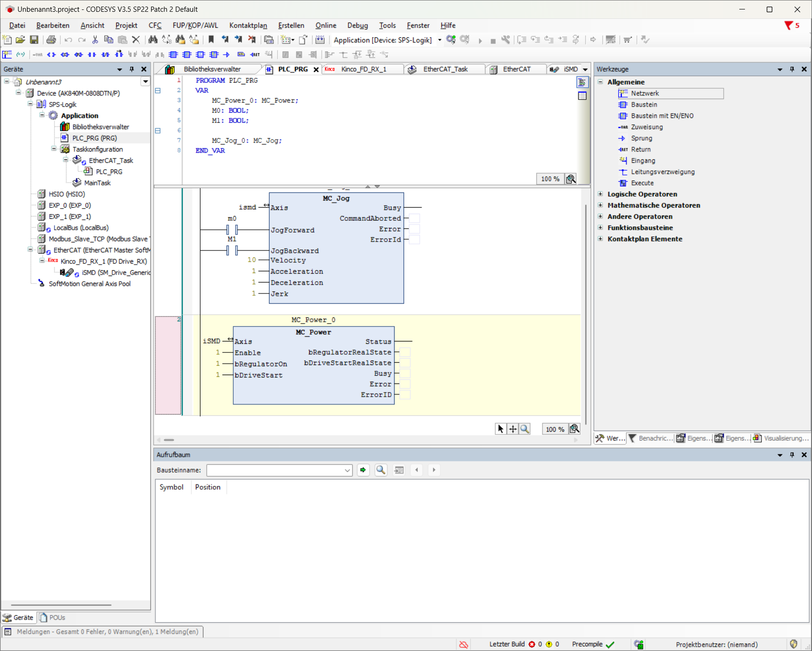Activate the selection arrow cursor tool

(x=500, y=429)
